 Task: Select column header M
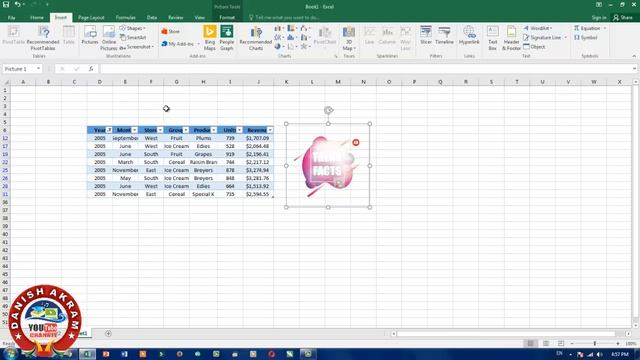tap(338, 82)
